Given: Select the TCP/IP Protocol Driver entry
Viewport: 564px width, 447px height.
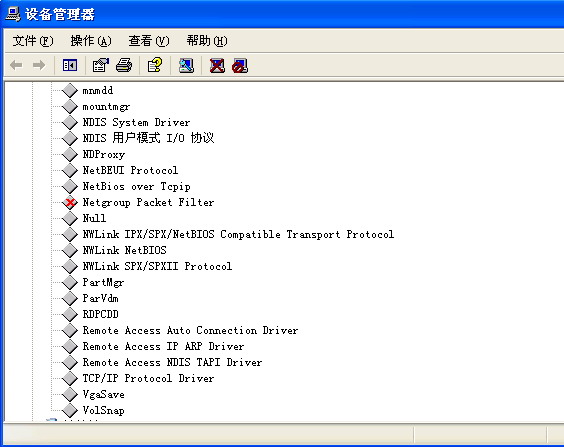Looking at the screenshot, I should (148, 378).
